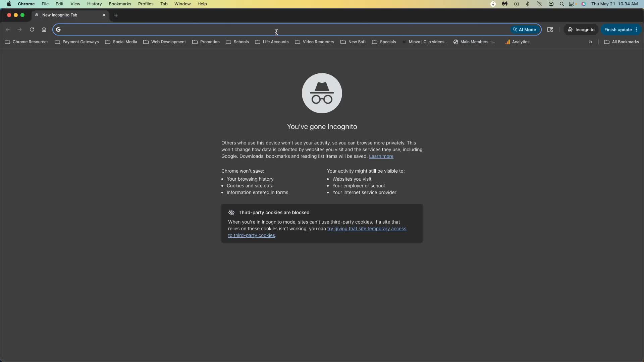Open the All Bookmarks folder
644x362 pixels.
(622, 42)
